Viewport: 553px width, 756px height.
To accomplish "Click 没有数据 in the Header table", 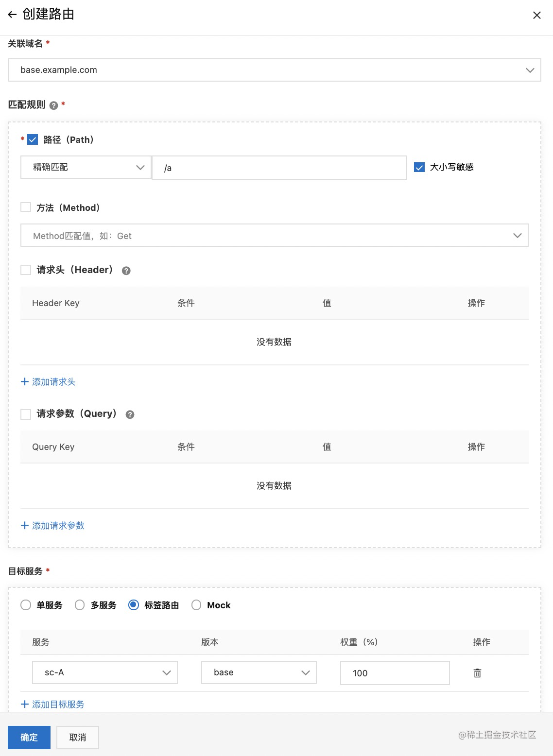I will click(274, 342).
